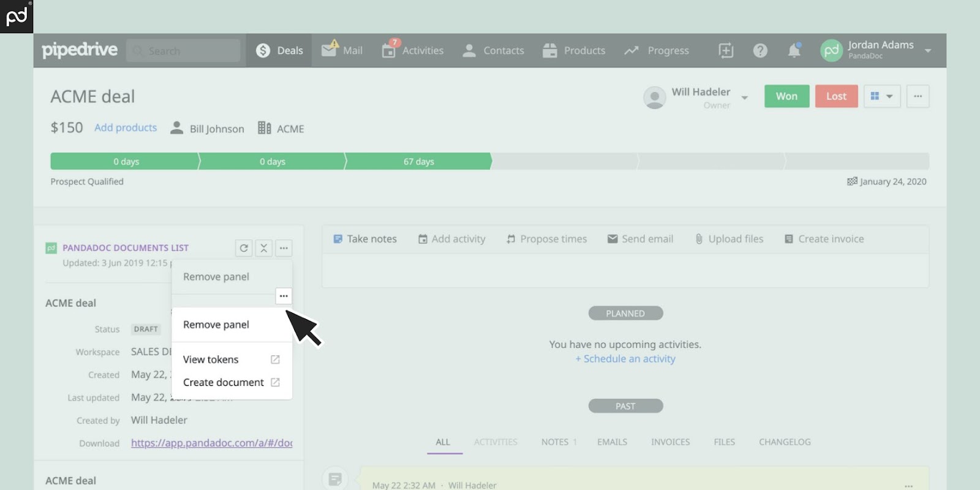Refresh the PandaDoc documents list
Viewport: 980px width, 490px height.
[244, 248]
